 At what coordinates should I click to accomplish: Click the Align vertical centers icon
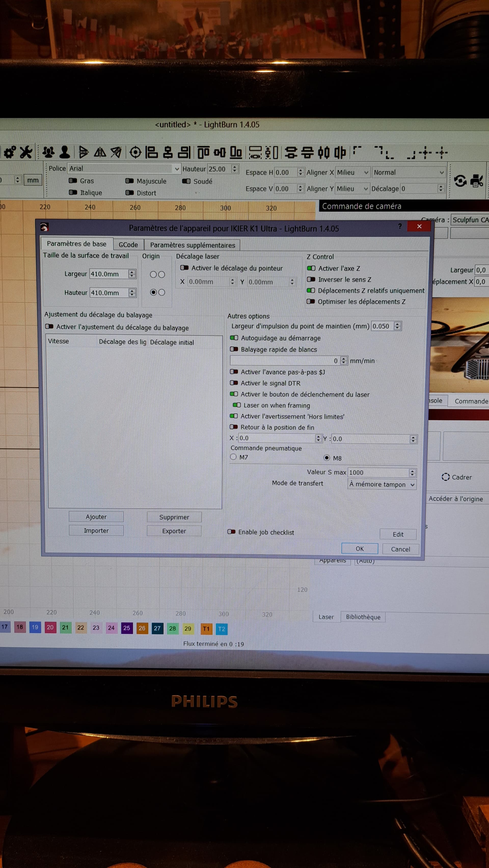point(219,153)
